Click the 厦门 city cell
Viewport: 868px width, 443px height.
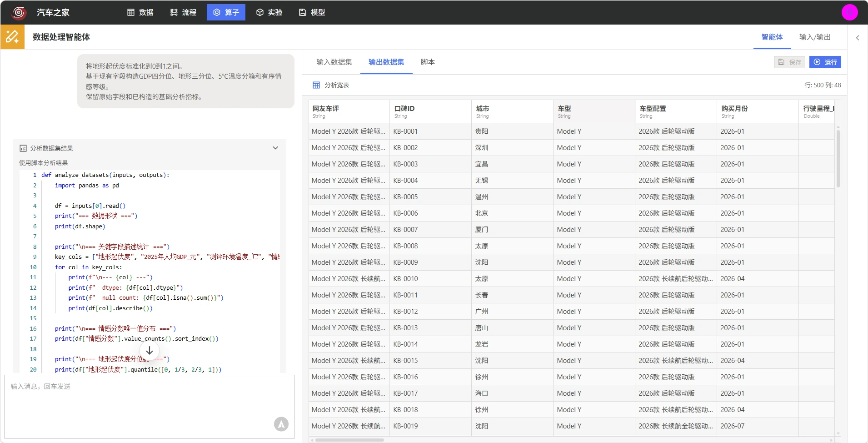513,230
